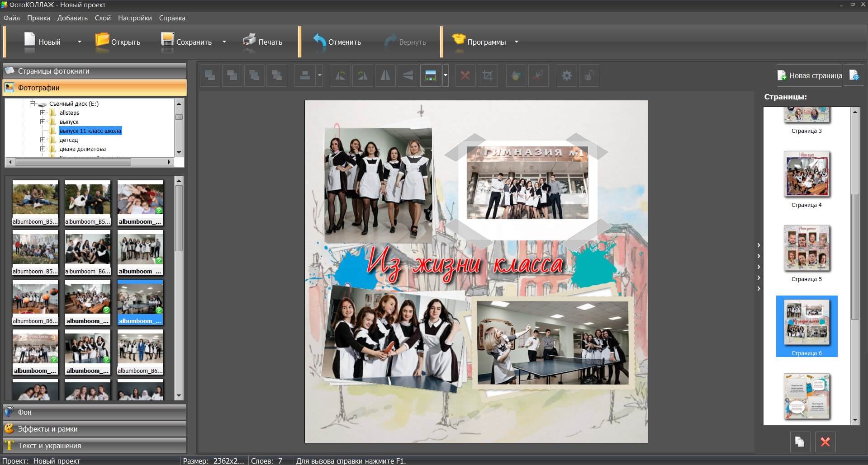Switch to Страницы фотокниги panel
868x465 pixels.
tap(95, 71)
